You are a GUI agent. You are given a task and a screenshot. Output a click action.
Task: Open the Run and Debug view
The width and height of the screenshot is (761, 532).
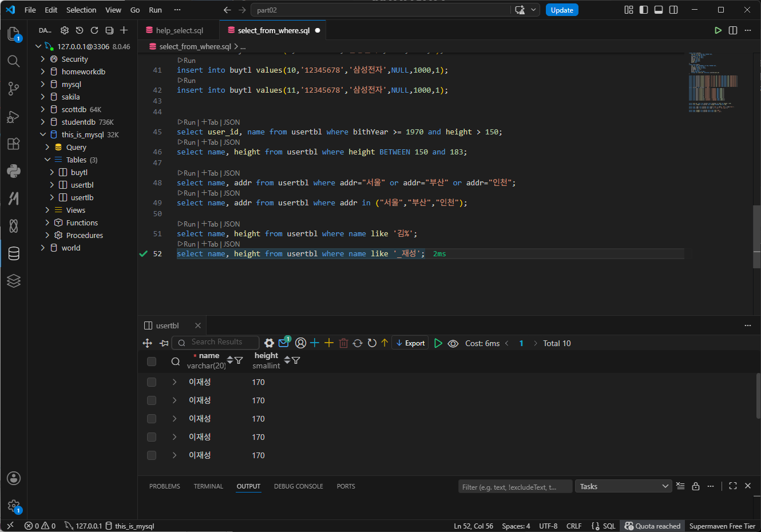click(x=14, y=117)
